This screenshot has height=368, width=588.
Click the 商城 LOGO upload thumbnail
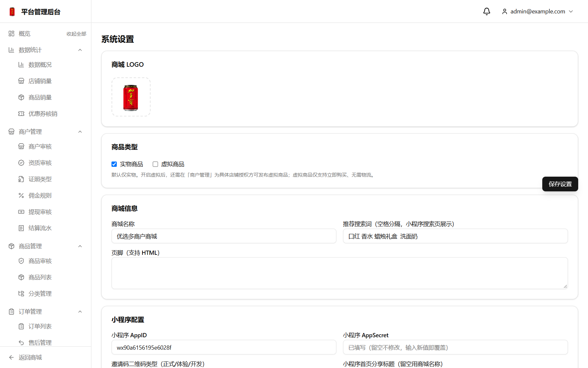point(131,97)
